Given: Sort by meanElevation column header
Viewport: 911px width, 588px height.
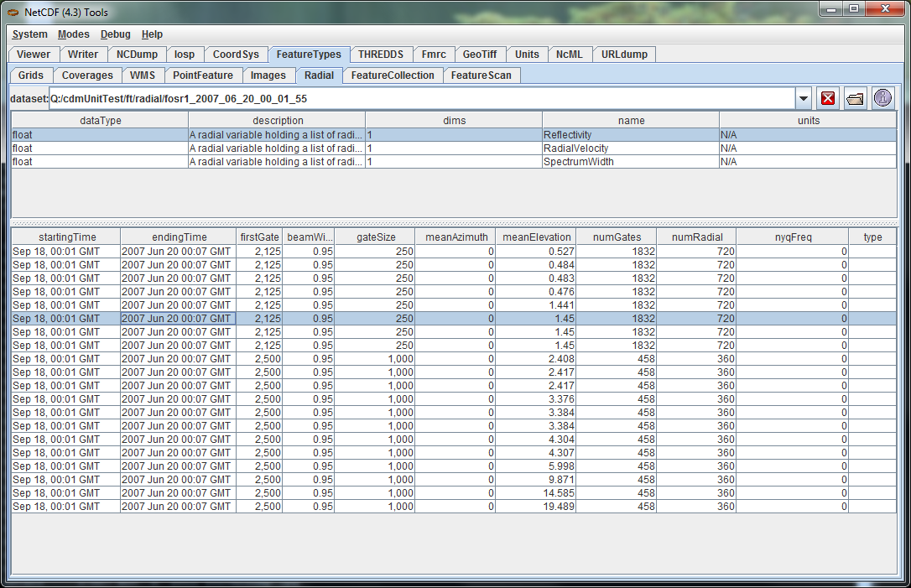Looking at the screenshot, I should [x=536, y=237].
